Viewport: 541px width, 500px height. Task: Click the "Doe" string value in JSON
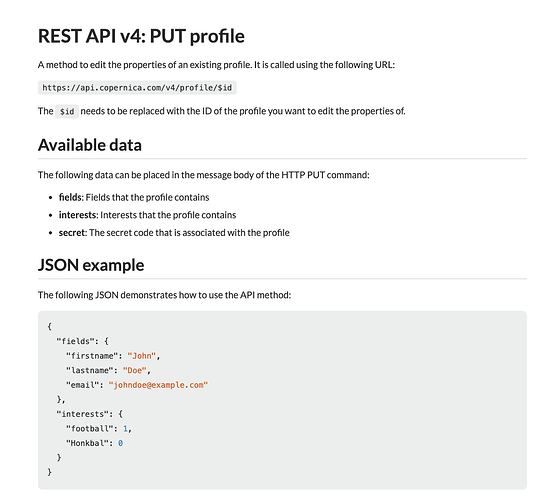tap(135, 370)
